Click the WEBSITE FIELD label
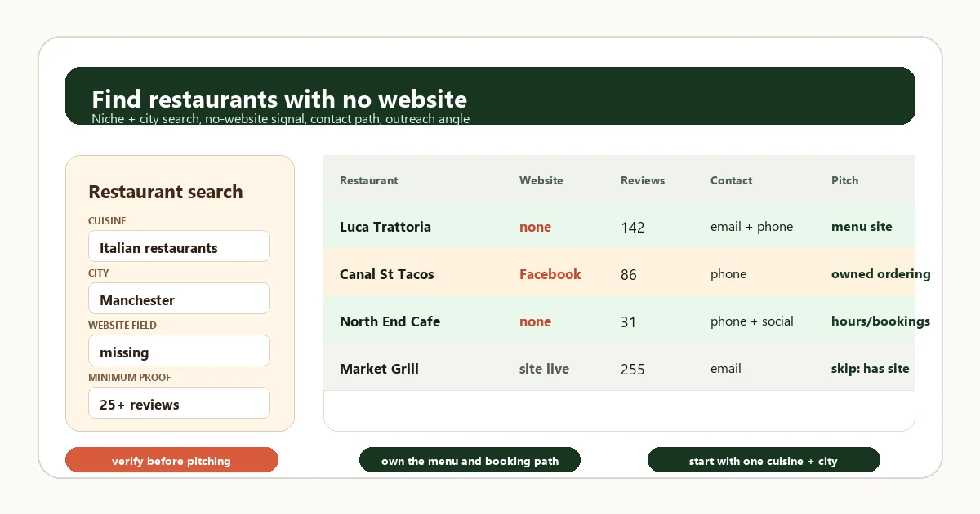The height and width of the screenshot is (514, 980). 122,326
